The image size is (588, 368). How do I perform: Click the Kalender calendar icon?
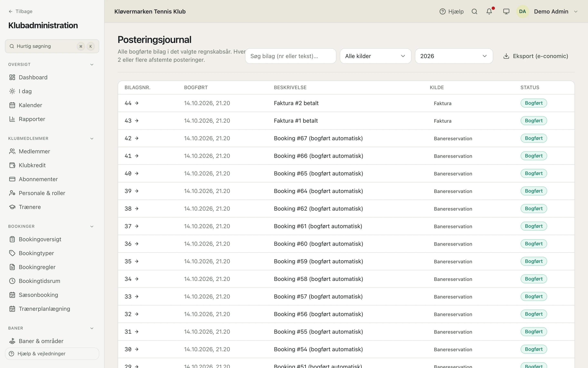pos(12,105)
